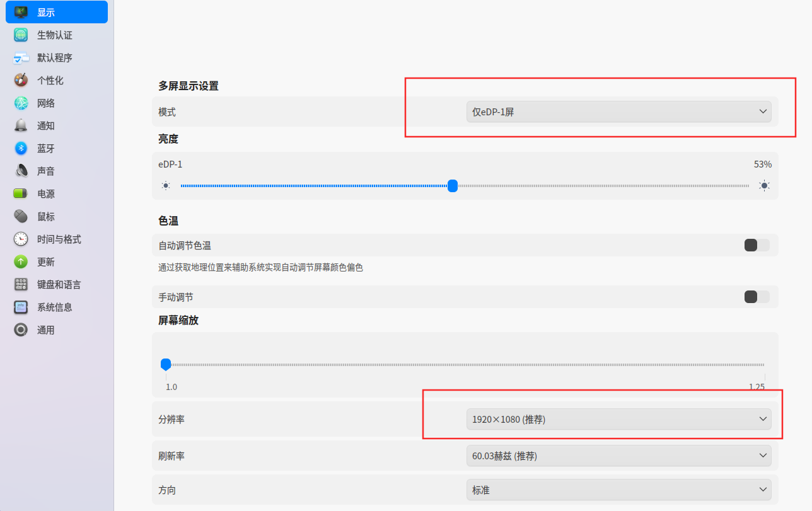Click the 屏幕缩放 section heading
Image resolution: width=812 pixels, height=511 pixels.
178,320
